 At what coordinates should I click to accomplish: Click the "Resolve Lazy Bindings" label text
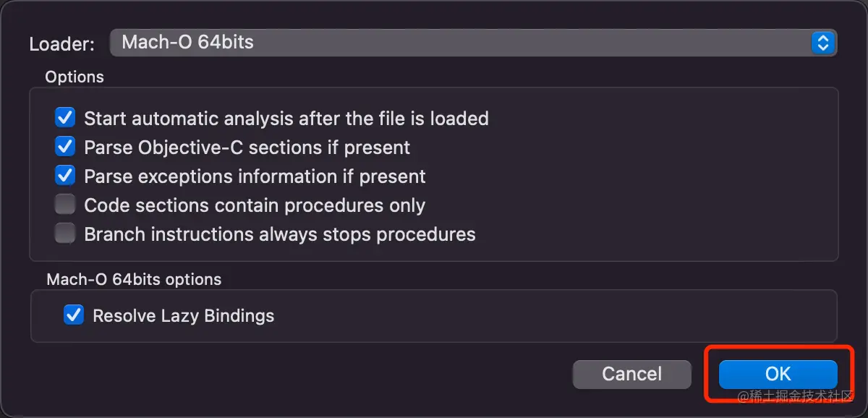184,316
